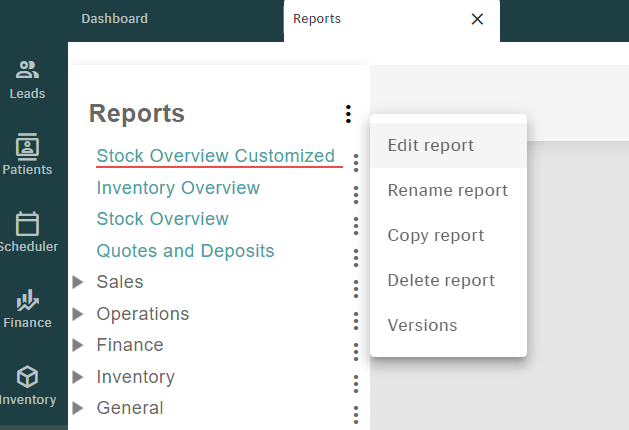Open the Inventory box icon
Image resolution: width=629 pixels, height=430 pixels.
28,376
